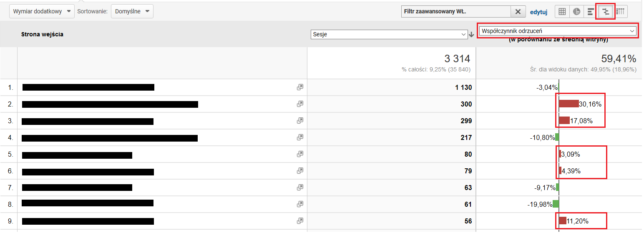Open the Wymiar dodatkowy dropdown
Viewport: 644px width, 241px height.
tap(41, 11)
